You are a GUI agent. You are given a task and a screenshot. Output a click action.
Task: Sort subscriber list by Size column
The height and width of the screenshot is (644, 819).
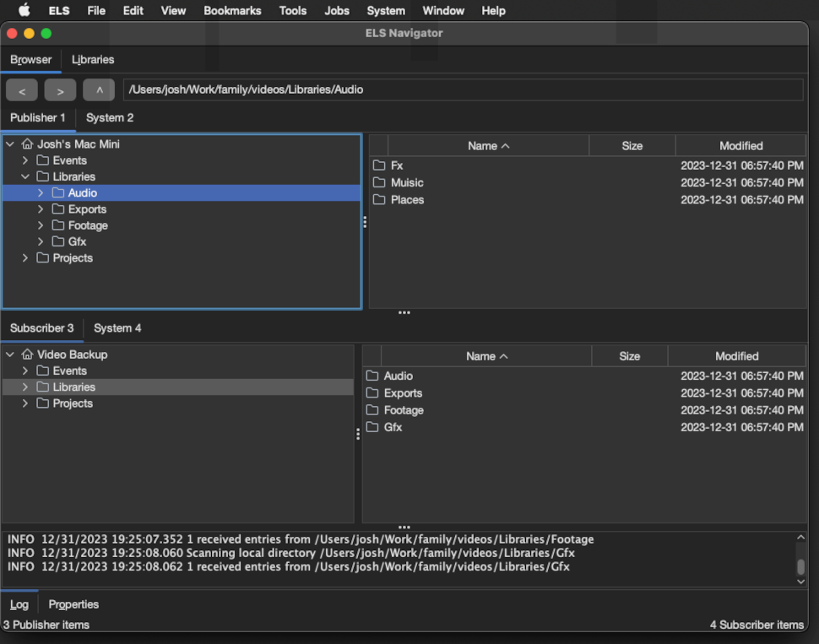pos(629,356)
